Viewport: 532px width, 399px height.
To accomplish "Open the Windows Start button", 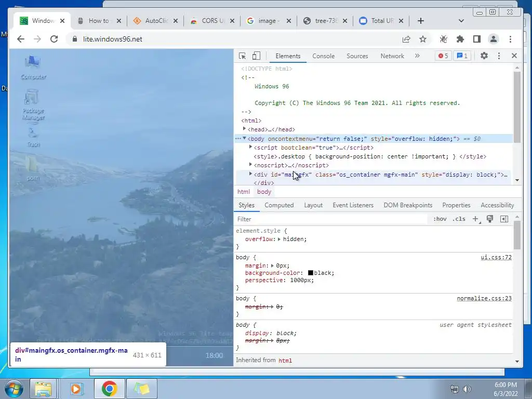I will point(13,388).
